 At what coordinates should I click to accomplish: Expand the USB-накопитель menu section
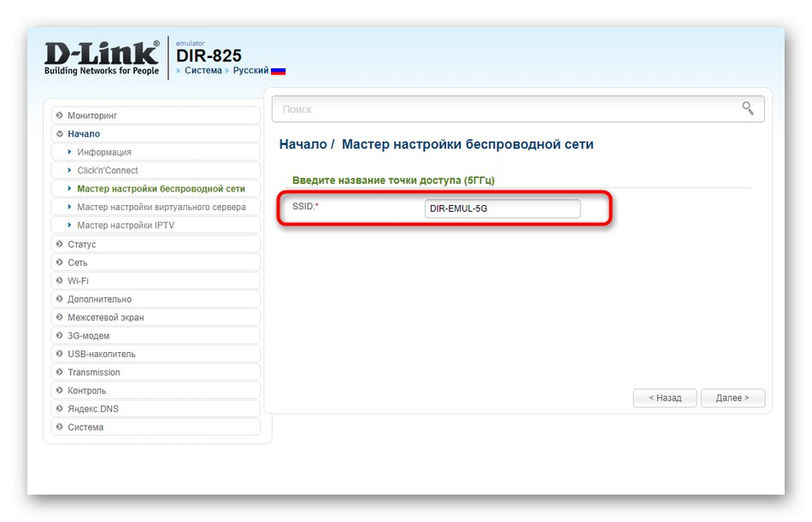(156, 355)
